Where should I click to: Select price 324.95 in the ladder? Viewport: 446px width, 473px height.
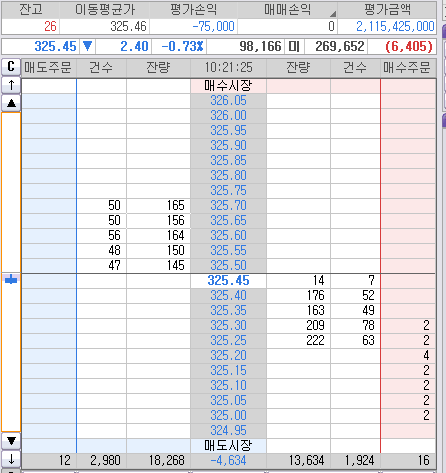(x=228, y=431)
